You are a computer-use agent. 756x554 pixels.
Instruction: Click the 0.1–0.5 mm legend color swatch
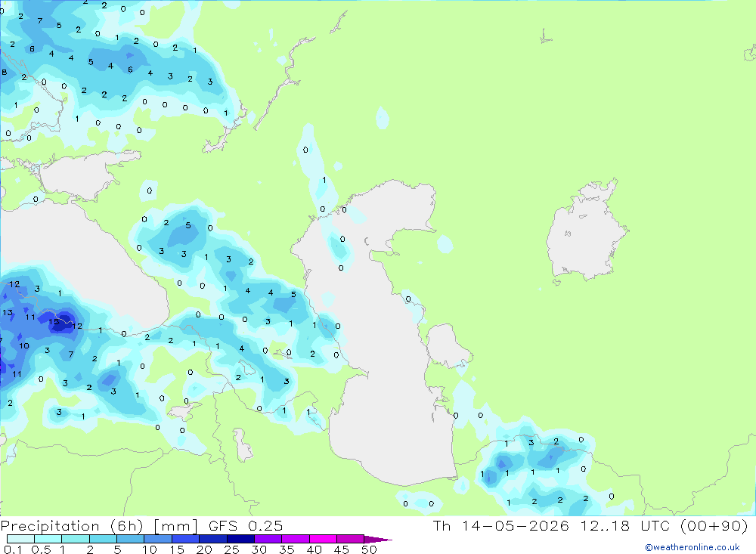point(20,539)
